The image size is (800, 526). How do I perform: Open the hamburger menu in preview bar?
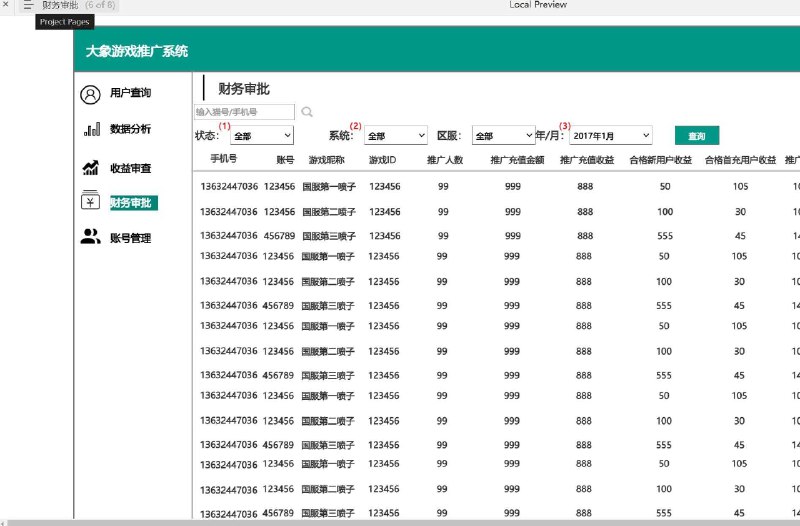(x=28, y=5)
